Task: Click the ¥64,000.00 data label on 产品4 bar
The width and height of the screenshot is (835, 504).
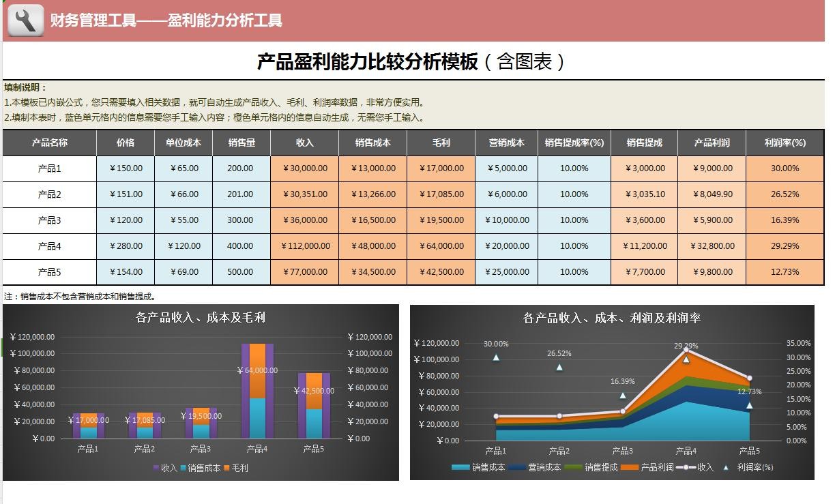Action: click(x=257, y=370)
